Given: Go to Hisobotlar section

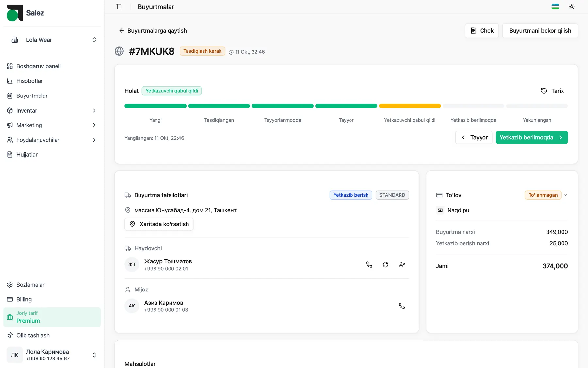Looking at the screenshot, I should point(52,81).
